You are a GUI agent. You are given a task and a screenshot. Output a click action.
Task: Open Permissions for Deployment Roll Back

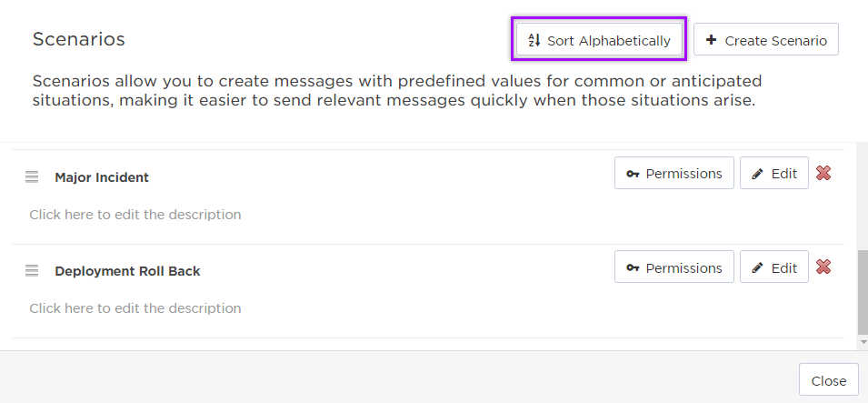(673, 267)
